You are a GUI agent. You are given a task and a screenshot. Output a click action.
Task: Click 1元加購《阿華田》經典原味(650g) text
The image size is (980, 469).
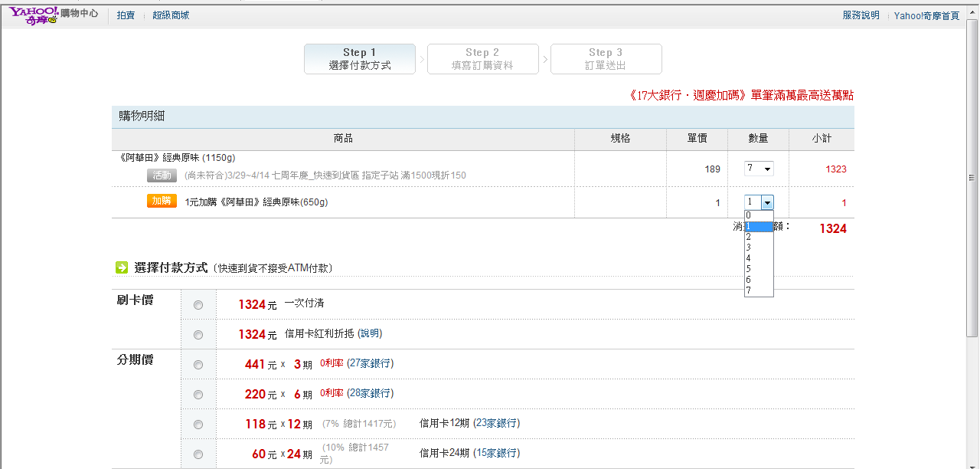256,202
